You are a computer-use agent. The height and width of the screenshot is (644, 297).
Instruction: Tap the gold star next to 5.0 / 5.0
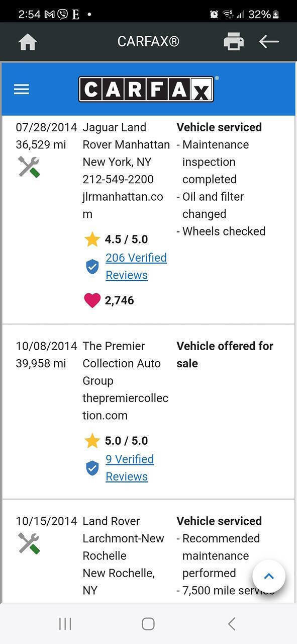pyautogui.click(x=92, y=441)
